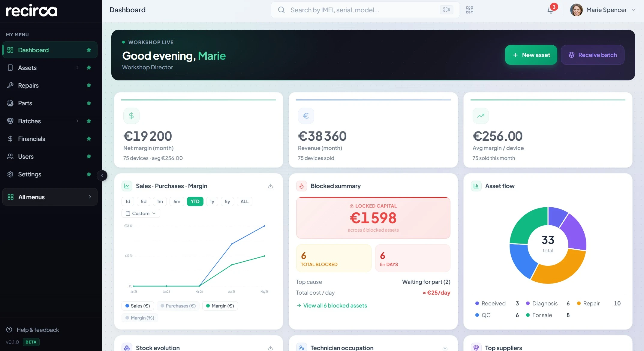644x351 pixels.
Task: Click the Stock evolution cubes icon
Action: pos(127,347)
